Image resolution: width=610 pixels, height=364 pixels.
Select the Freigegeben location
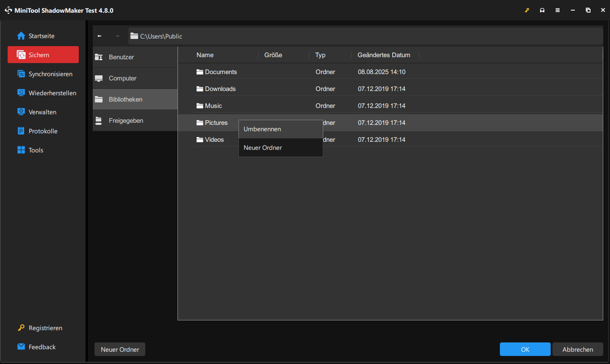[x=135, y=121]
